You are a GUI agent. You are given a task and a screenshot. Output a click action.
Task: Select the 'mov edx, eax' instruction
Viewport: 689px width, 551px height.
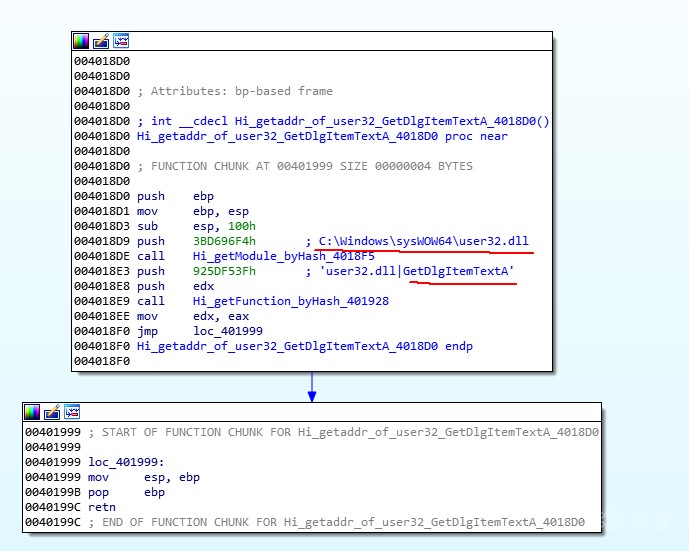click(x=193, y=316)
